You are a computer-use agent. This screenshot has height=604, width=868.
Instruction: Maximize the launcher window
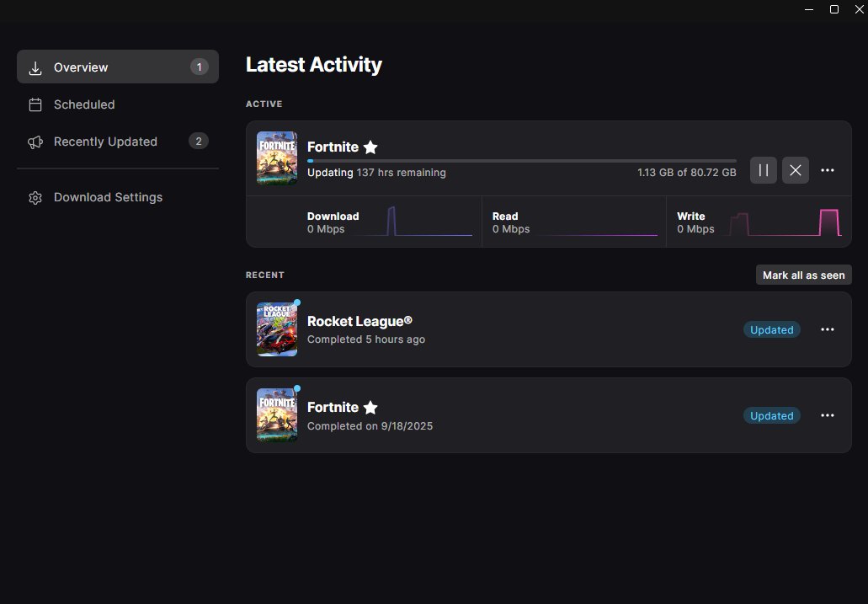pos(834,9)
